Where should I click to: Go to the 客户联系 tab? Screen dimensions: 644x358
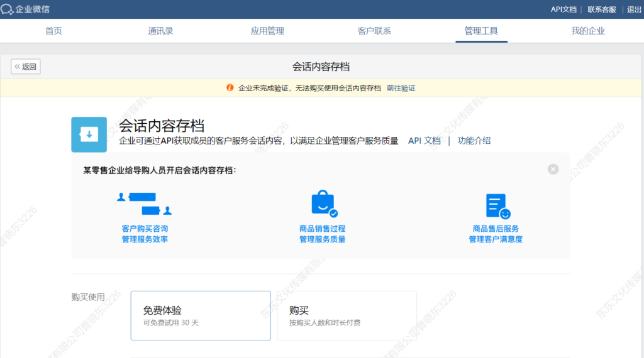point(374,31)
